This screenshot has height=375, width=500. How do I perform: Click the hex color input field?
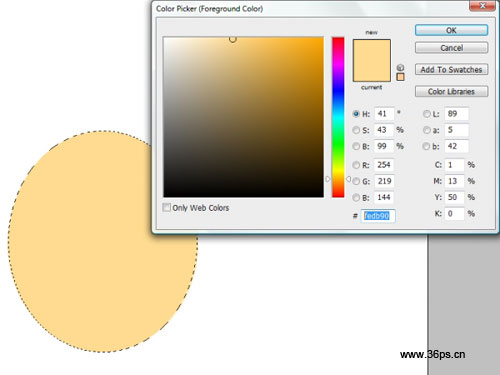click(378, 216)
